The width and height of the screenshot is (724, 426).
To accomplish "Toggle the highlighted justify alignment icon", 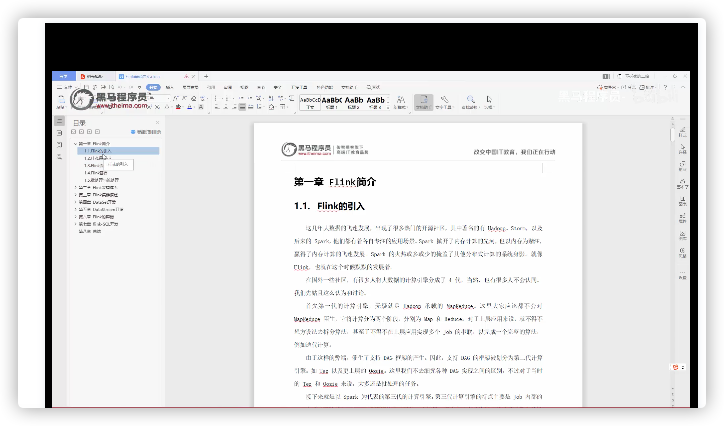I will [242, 107].
